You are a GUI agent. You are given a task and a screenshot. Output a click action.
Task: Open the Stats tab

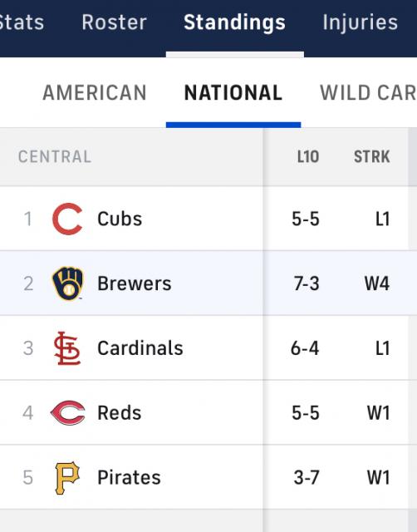(x=22, y=22)
